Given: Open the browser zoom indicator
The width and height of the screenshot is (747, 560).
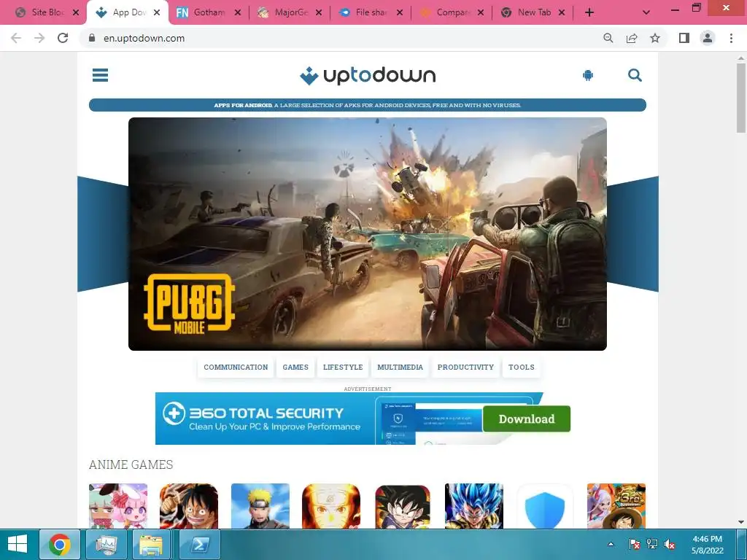Looking at the screenshot, I should point(608,38).
